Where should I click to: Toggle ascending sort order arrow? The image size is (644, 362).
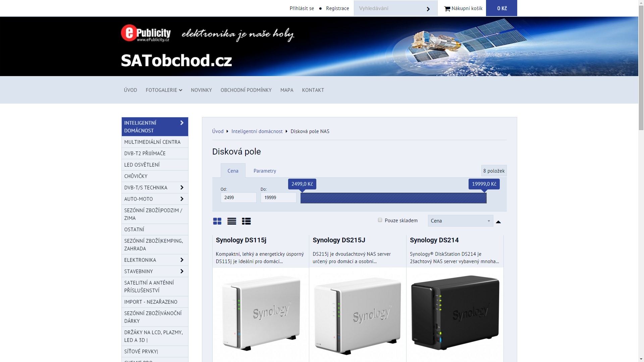tap(498, 222)
